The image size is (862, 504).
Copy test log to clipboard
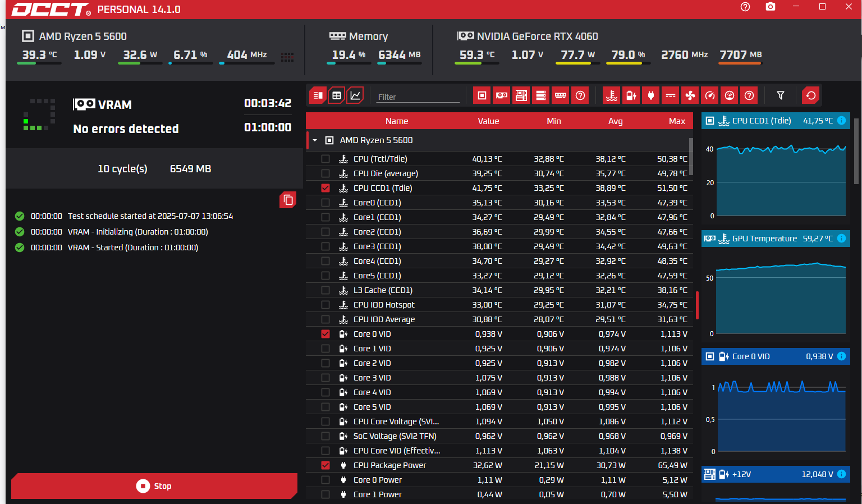[288, 200]
